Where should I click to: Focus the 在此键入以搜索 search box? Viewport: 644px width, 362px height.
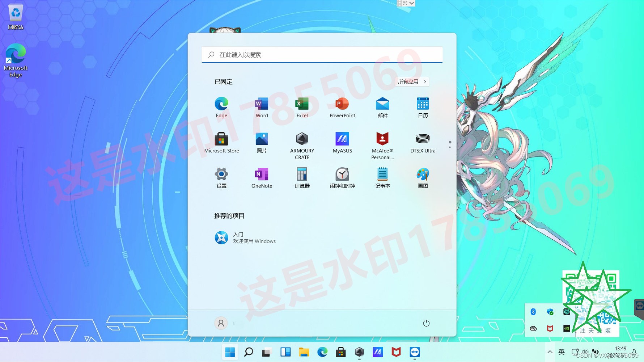pos(322,55)
